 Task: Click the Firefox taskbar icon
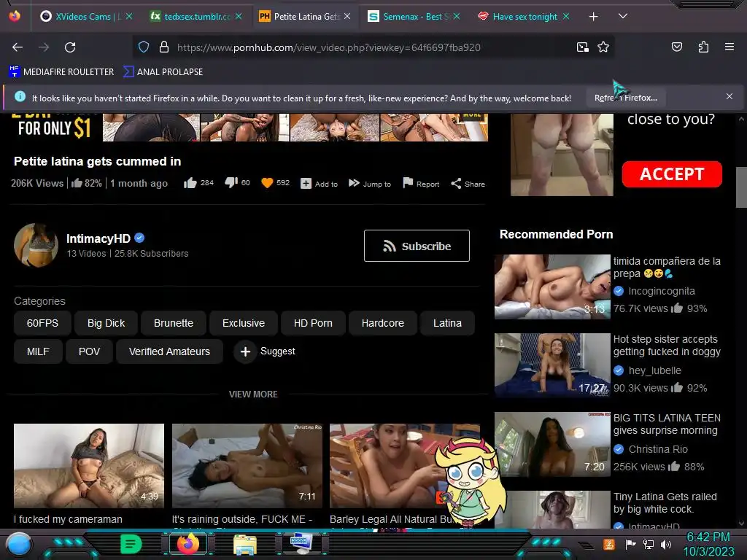pyautogui.click(x=187, y=544)
